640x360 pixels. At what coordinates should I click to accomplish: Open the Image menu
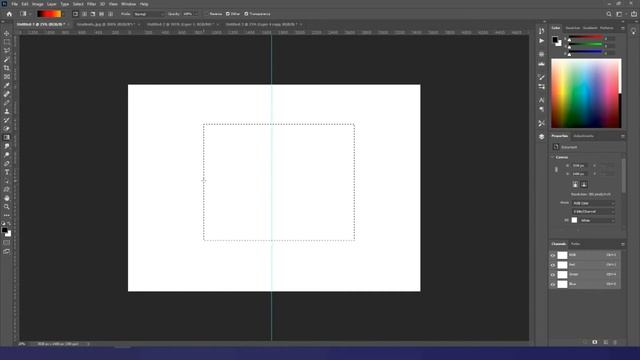click(x=37, y=4)
